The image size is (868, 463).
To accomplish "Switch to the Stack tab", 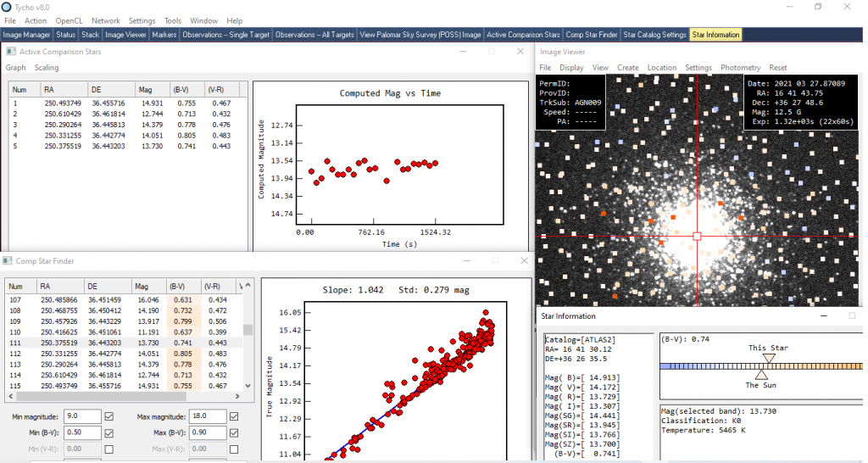I will point(90,34).
